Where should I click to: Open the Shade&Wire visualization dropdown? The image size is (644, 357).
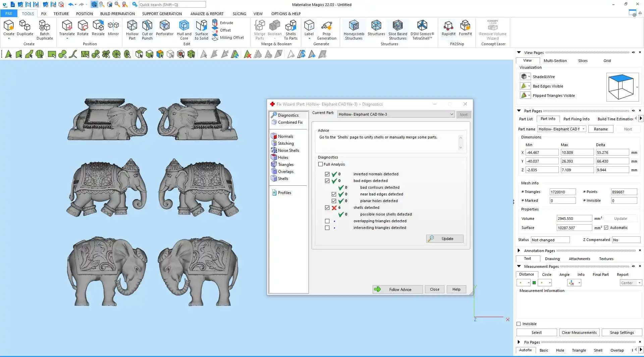coord(529,77)
